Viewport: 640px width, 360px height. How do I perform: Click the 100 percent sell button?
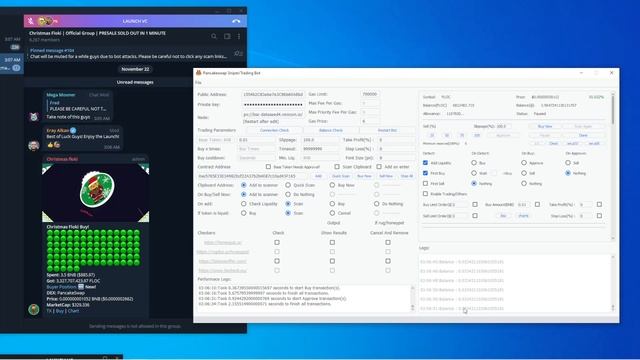click(477, 135)
